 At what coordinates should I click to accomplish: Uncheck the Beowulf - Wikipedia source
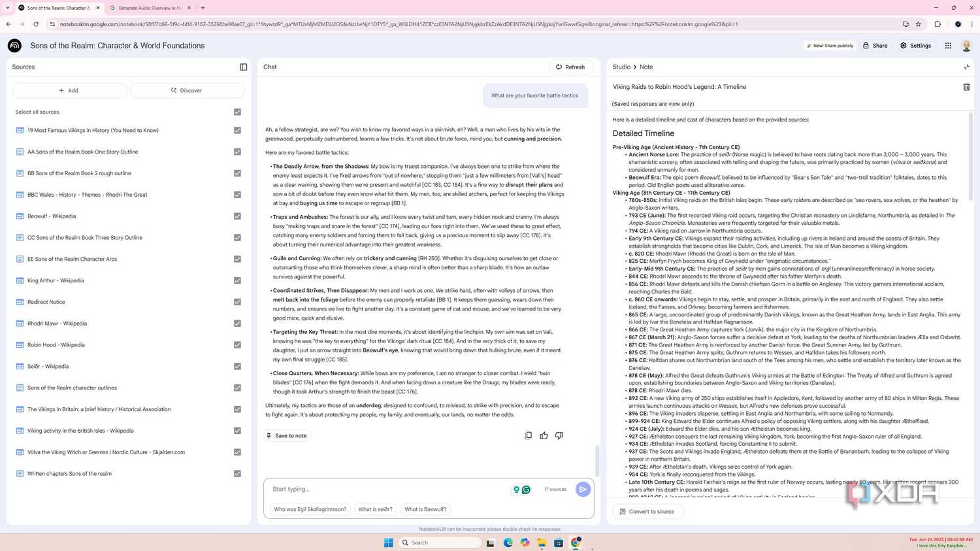pos(238,216)
